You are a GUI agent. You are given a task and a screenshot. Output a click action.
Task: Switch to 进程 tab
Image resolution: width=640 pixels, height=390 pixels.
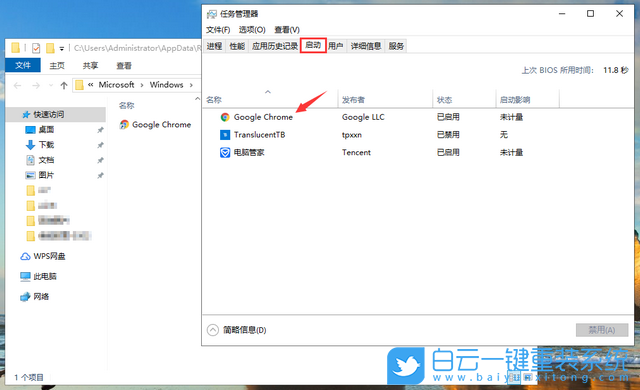point(214,46)
